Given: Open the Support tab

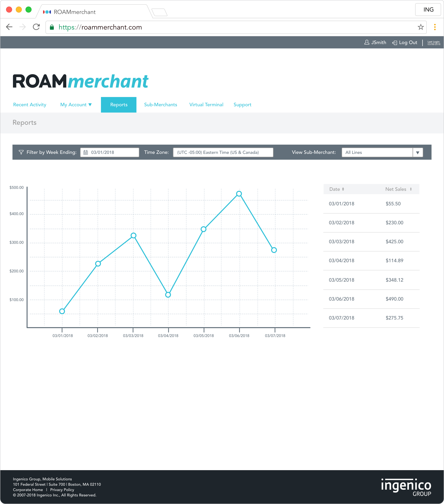Looking at the screenshot, I should (242, 105).
